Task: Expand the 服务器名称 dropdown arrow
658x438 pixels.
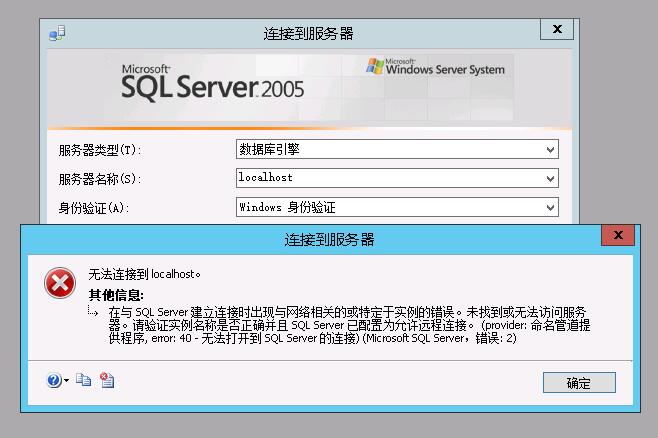Action: click(x=550, y=179)
